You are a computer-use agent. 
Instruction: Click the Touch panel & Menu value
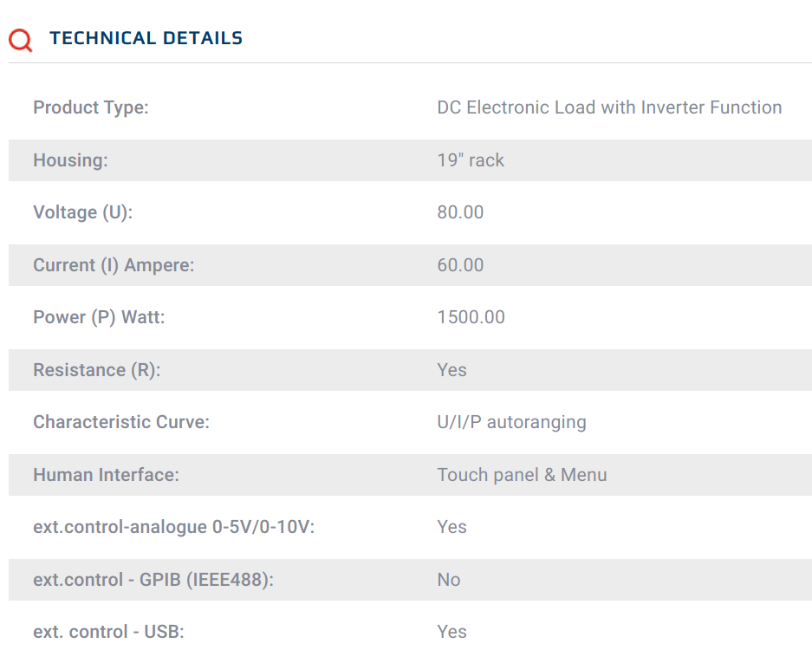click(x=522, y=475)
